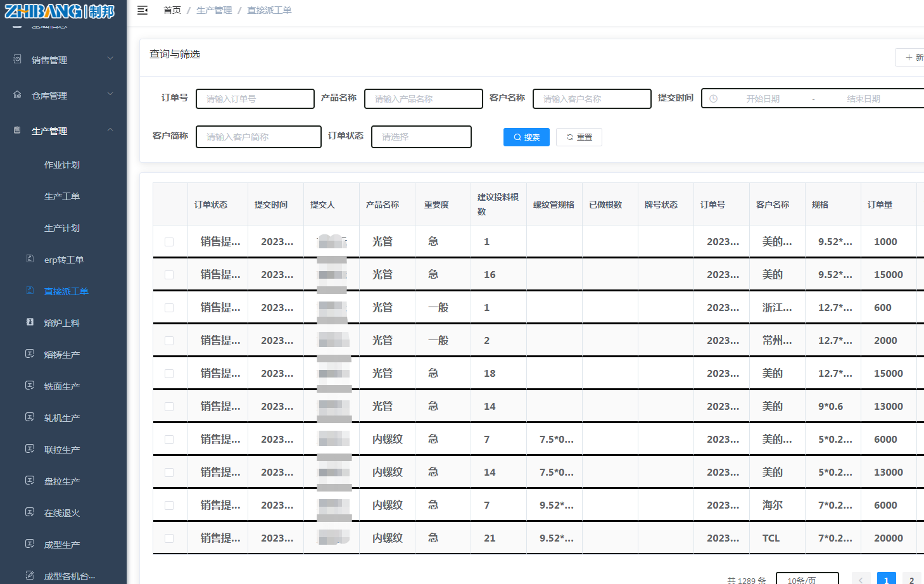
Task: Select 直接派工单 menu item
Action: (66, 291)
